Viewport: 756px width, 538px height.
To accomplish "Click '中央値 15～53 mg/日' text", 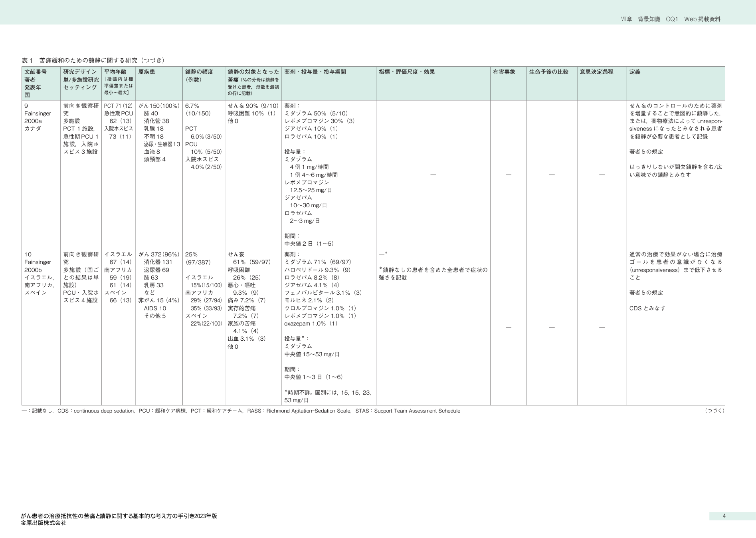I will (312, 354).
